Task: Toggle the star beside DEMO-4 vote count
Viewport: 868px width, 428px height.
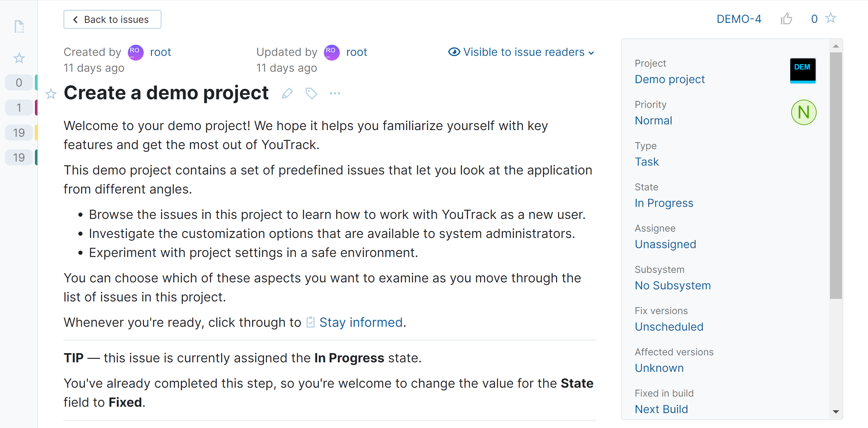Action: (x=831, y=18)
